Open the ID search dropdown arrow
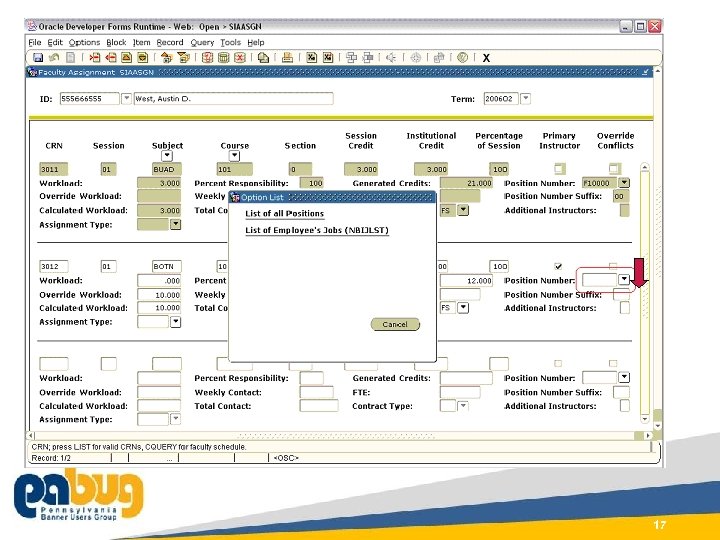The image size is (720, 540). point(126,98)
